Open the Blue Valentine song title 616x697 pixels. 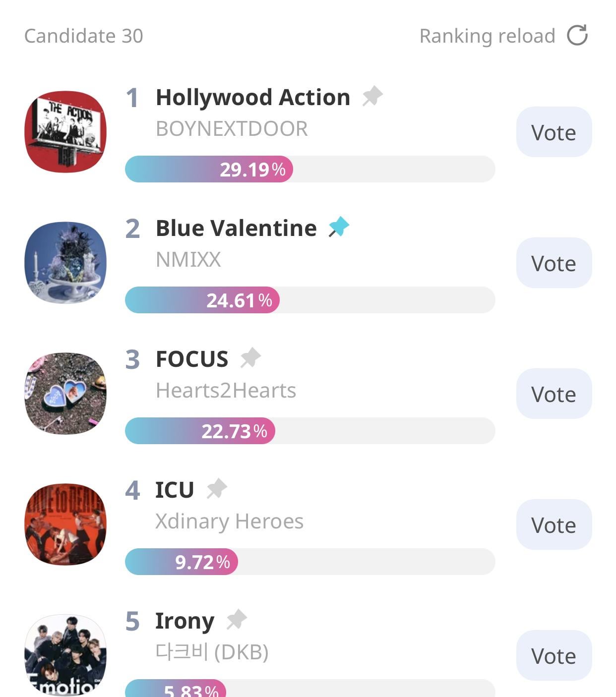point(236,229)
